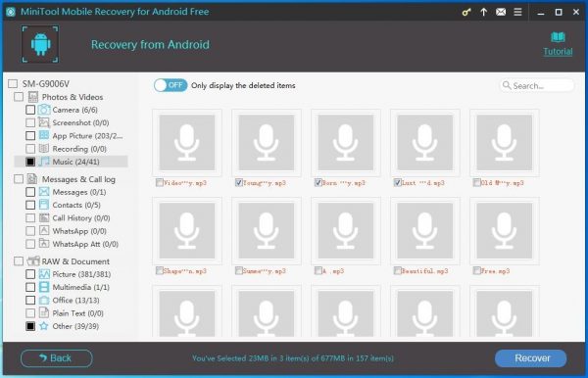Viewport: 588px width, 378px height.
Task: Select the Call History (0/0) row
Action: click(x=81, y=218)
